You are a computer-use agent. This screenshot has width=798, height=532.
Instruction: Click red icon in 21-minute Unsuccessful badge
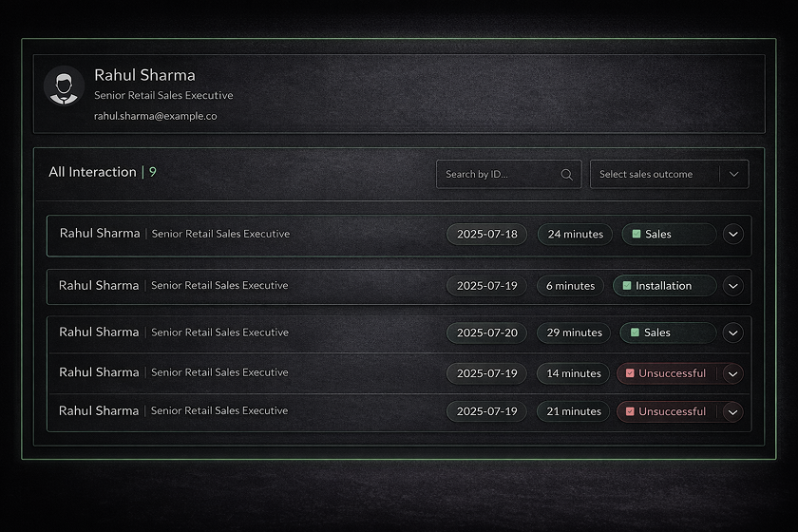pos(630,411)
